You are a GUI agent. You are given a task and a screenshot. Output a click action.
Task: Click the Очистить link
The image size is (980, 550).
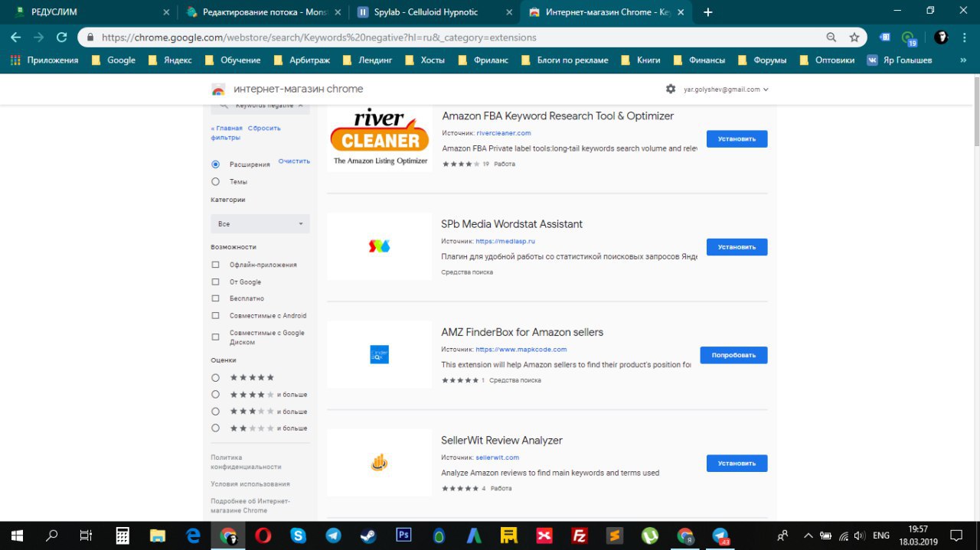(x=294, y=161)
